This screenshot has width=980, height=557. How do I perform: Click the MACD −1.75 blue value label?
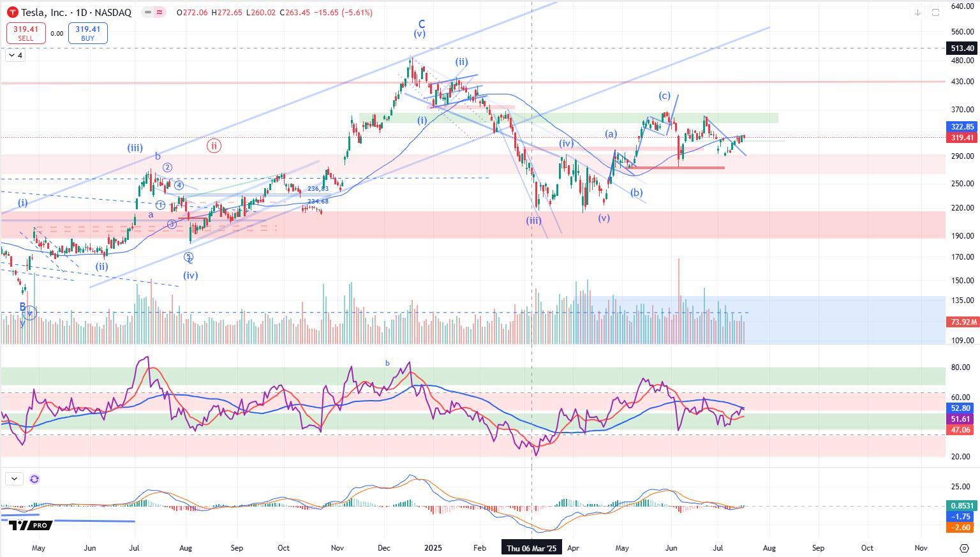click(961, 517)
